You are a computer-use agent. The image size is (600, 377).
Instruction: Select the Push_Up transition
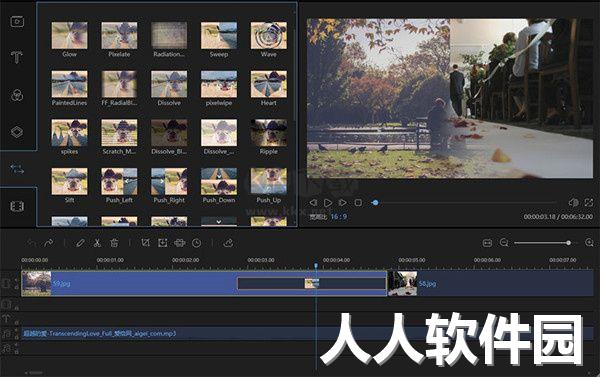tap(268, 181)
